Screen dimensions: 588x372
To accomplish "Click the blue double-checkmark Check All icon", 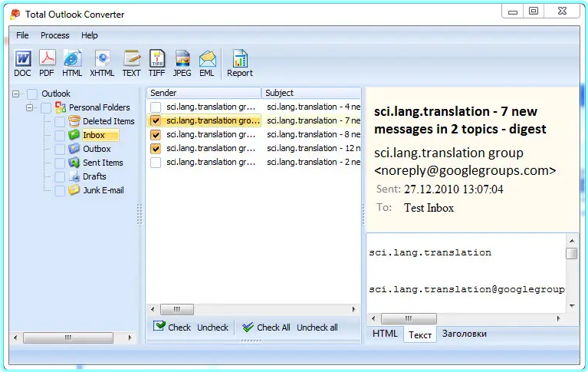I will tap(248, 327).
